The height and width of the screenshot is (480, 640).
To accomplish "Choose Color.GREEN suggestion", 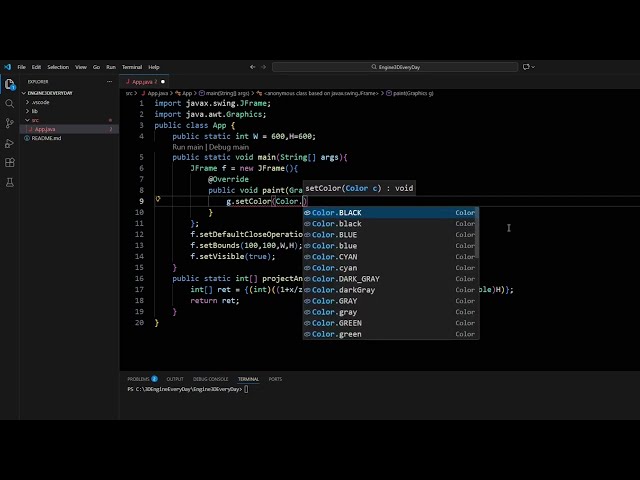I will (391, 323).
